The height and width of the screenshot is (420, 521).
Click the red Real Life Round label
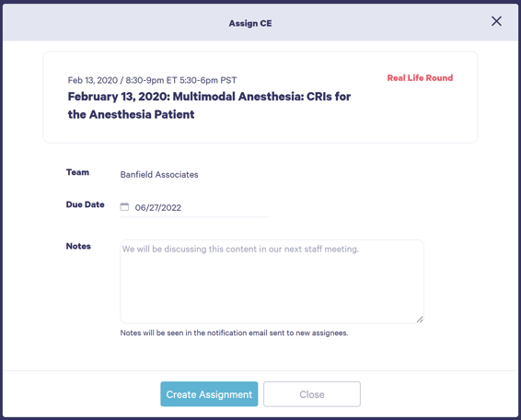tap(420, 77)
